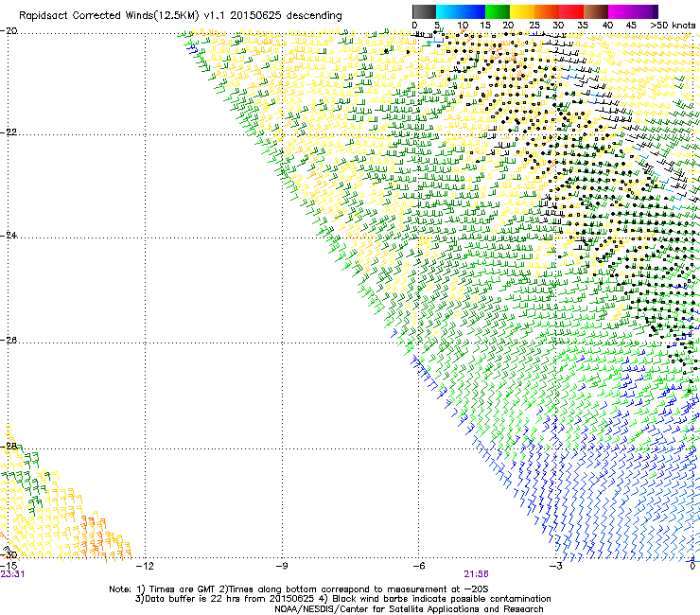Click the yellow 20-25 knots legend swatch
Viewport: 700px width, 615px height.
pyautogui.click(x=522, y=11)
